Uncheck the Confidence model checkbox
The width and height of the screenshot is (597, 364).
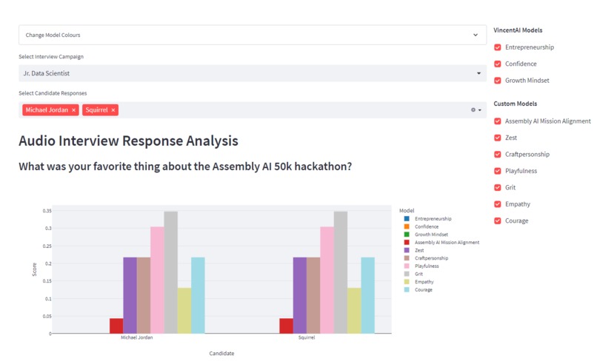point(498,64)
